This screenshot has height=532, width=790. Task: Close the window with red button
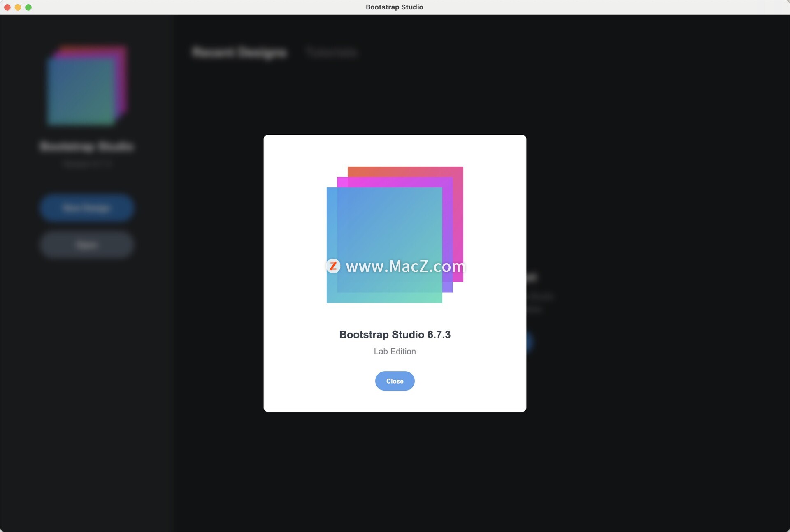tap(7, 7)
